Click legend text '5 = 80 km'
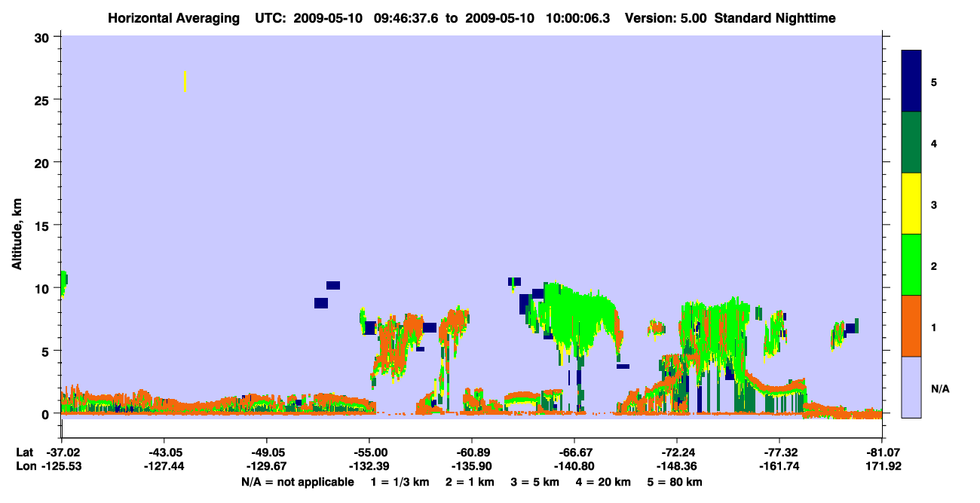The width and height of the screenshot is (980, 503). (675, 482)
